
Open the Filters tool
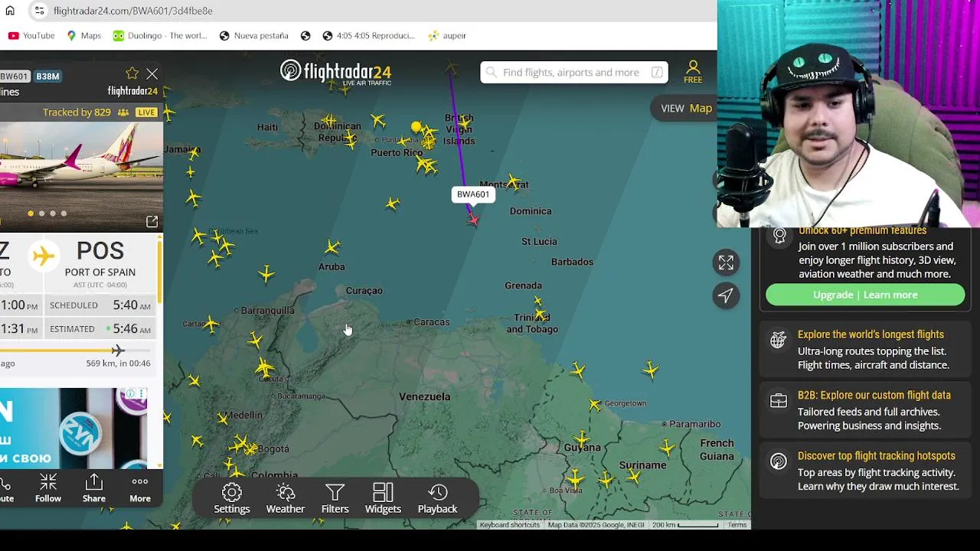pos(335,498)
